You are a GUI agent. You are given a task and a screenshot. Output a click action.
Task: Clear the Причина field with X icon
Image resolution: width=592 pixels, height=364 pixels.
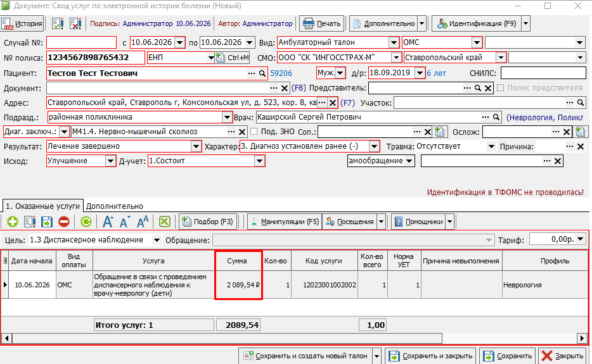(581, 146)
